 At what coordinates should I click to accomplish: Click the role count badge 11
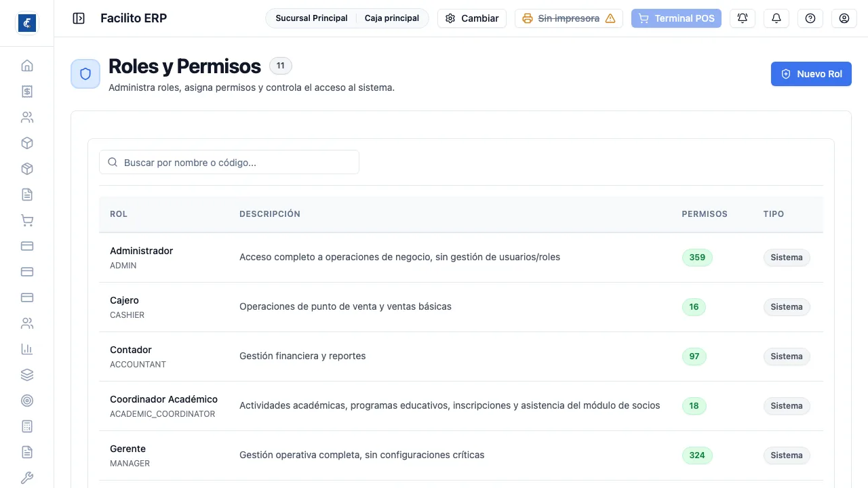pyautogui.click(x=281, y=66)
